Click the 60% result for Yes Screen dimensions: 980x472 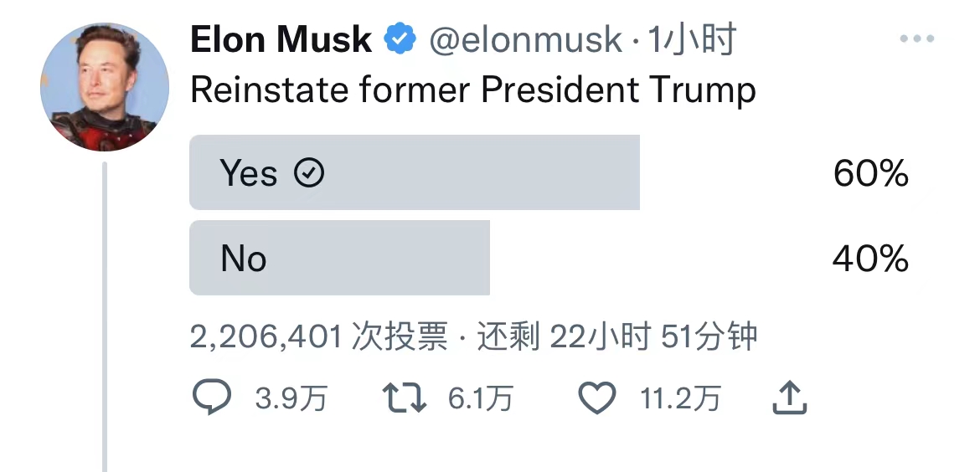870,173
